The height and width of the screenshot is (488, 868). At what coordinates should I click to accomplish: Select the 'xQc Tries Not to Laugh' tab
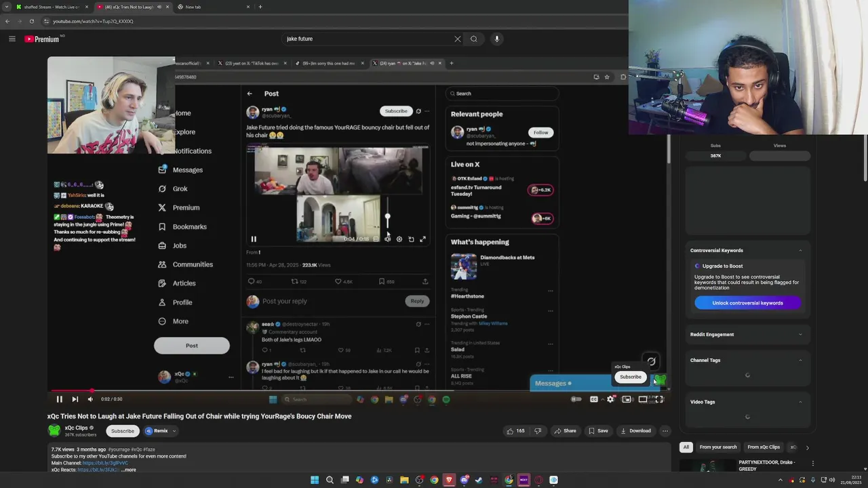coord(132,7)
